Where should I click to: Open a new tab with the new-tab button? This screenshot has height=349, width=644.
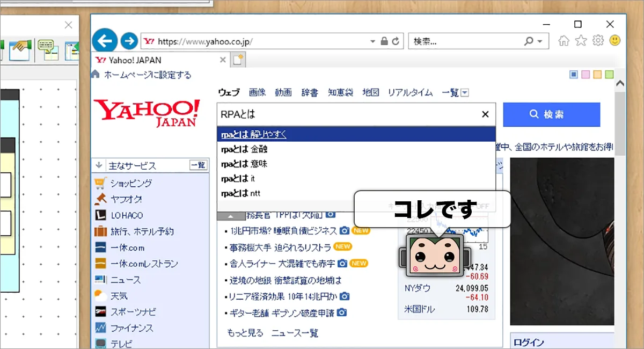tap(238, 60)
